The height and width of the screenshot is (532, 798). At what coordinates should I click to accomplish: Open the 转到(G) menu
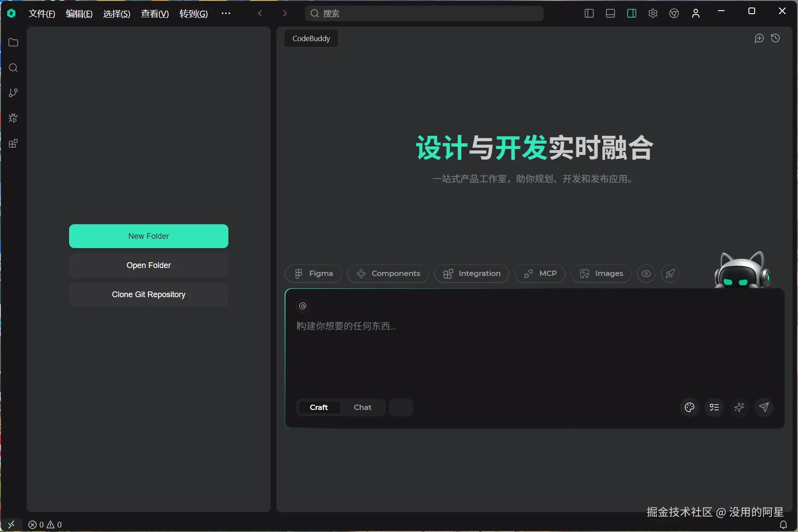pyautogui.click(x=193, y=14)
